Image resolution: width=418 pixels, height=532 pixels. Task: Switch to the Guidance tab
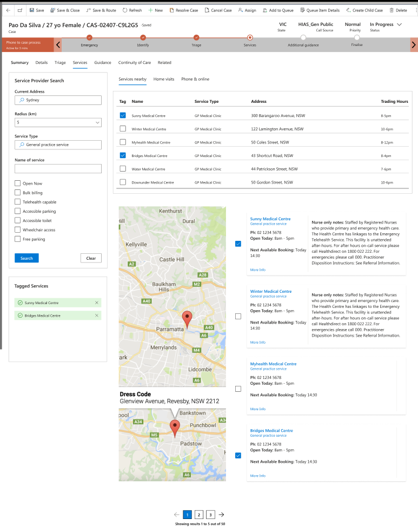tap(103, 62)
